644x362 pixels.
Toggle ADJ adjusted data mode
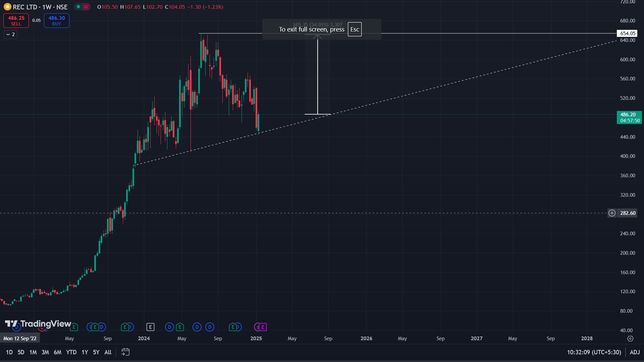coord(635,352)
